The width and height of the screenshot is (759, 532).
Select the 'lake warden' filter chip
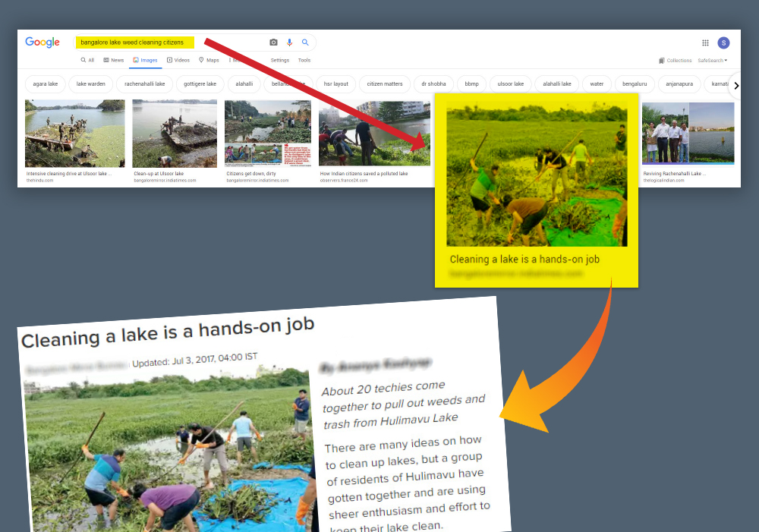pos(91,84)
